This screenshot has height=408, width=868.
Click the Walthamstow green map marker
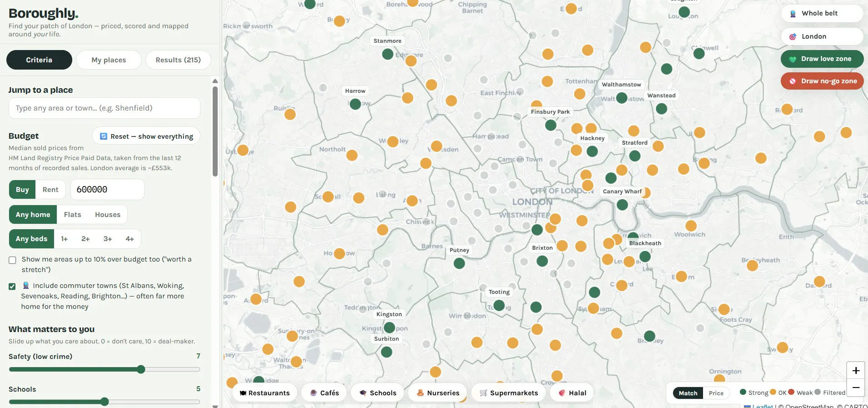coord(622,98)
